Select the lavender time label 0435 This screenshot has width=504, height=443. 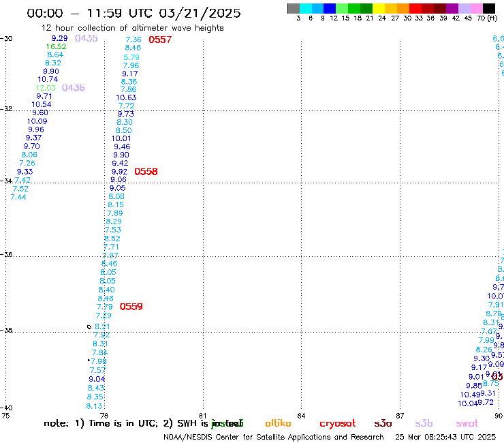pos(86,38)
